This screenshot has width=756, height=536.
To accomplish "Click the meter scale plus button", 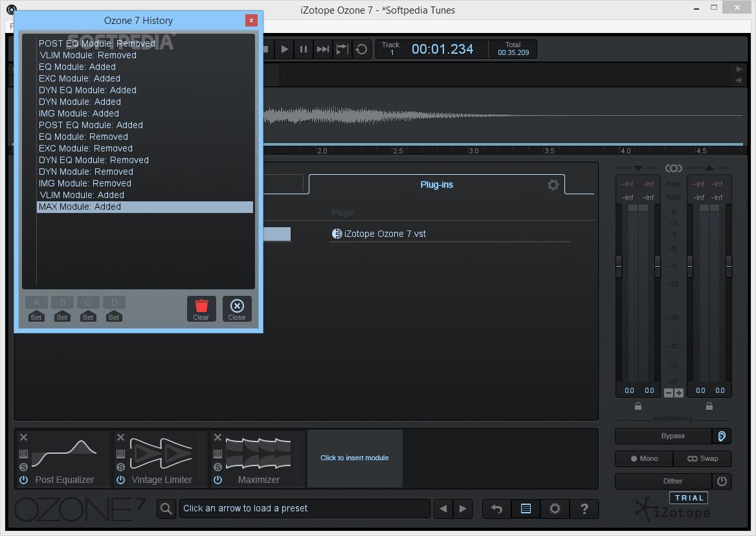I will pos(679,393).
